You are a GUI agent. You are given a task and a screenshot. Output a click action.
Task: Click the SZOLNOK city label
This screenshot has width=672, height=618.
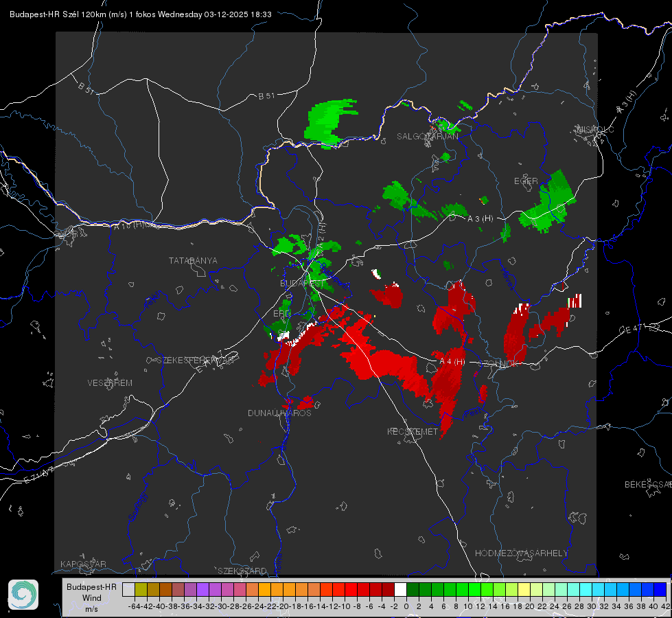click(x=499, y=363)
